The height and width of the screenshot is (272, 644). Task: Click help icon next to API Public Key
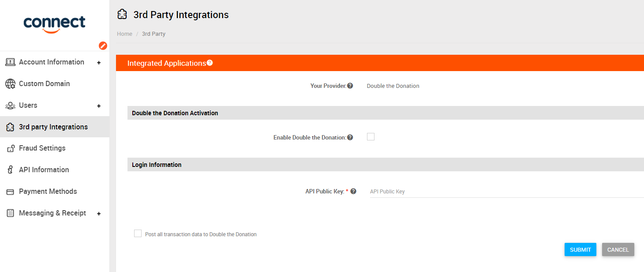point(353,191)
